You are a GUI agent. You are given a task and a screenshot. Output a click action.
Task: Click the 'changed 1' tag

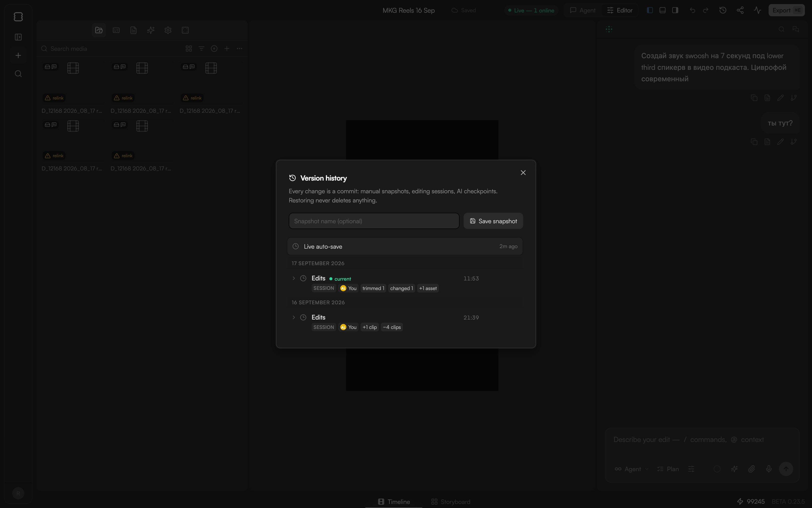(402, 288)
